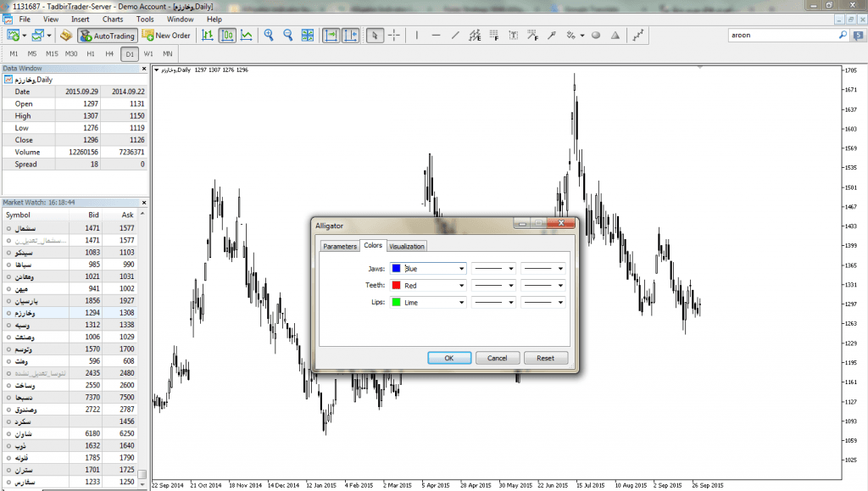Toggle chart Auto Scroll to end
Viewport: 868px width, 491px height.
coord(331,36)
